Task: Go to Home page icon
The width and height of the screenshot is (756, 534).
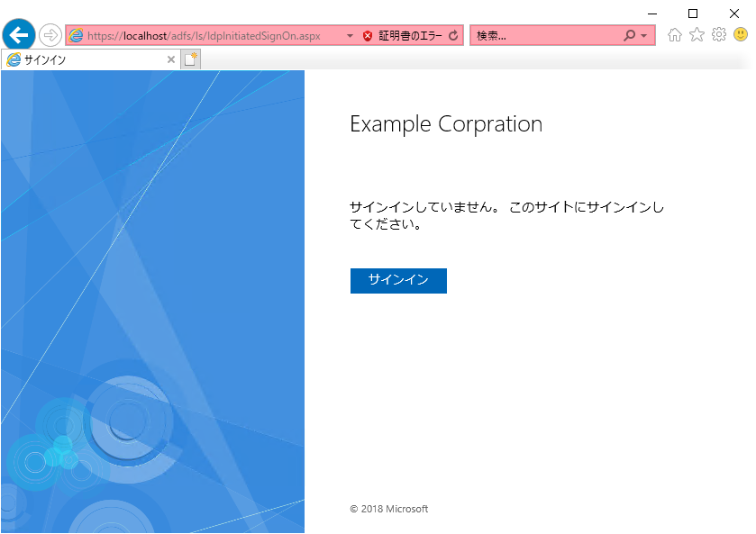Action: coord(675,35)
